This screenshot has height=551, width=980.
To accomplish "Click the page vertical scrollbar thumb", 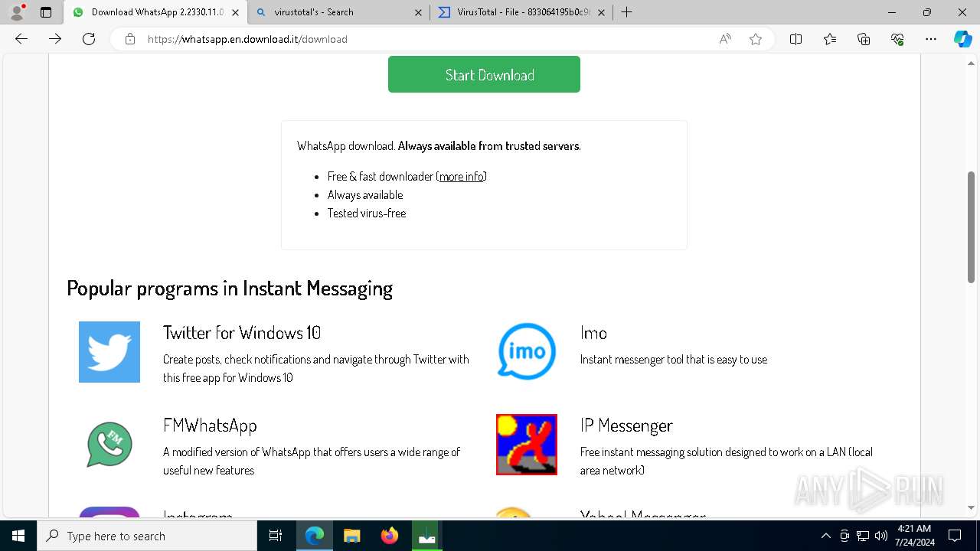I will coord(972,227).
